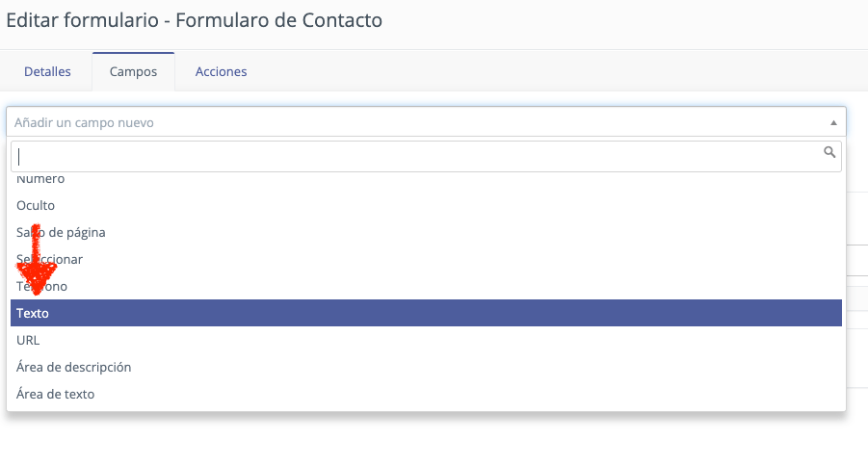
Task: Select the Campos tab
Action: 133,72
